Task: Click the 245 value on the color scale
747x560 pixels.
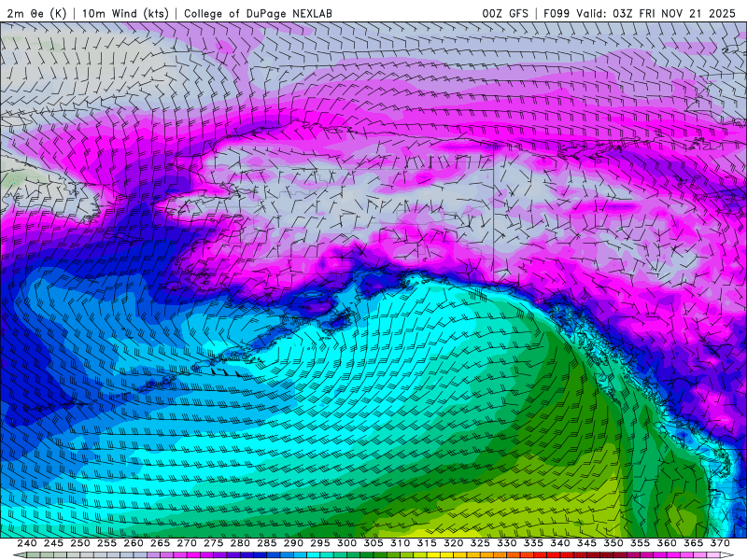Action: click(53, 543)
